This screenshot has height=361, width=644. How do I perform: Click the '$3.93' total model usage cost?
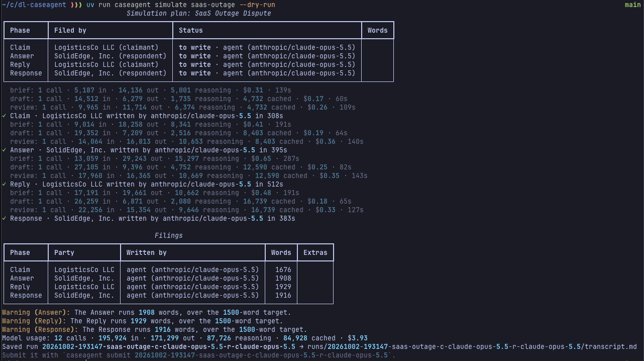click(x=358, y=338)
